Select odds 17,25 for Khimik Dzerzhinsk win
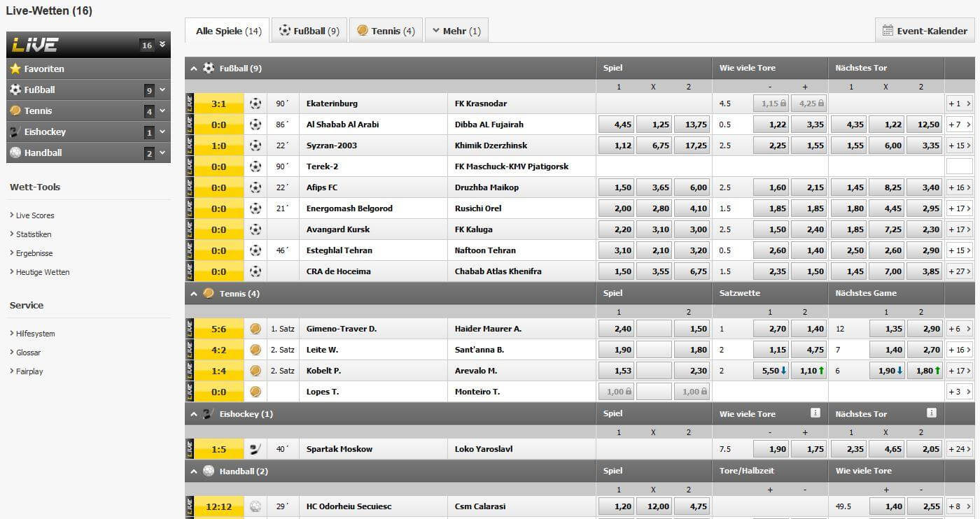This screenshot has width=980, height=519. pyautogui.click(x=692, y=145)
